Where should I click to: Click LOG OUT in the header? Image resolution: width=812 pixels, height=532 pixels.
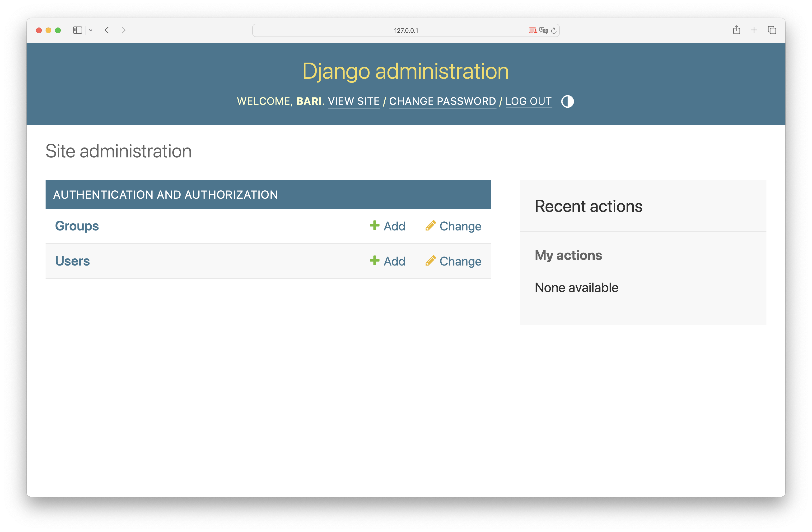tap(528, 101)
